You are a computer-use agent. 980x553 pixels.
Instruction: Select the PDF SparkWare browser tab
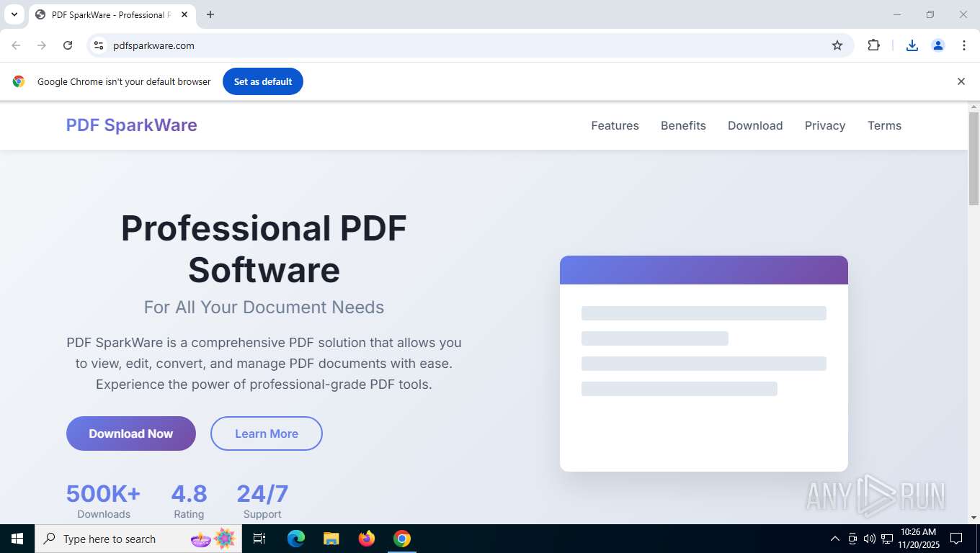112,14
